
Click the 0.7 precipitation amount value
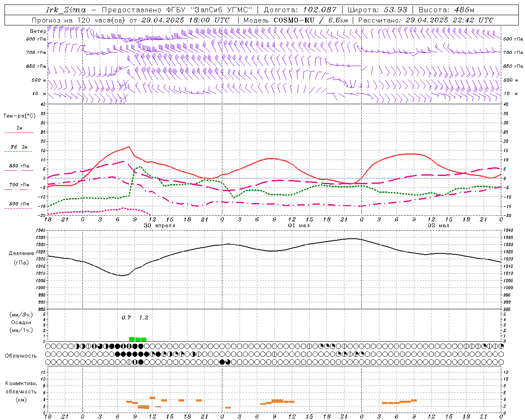click(x=126, y=317)
